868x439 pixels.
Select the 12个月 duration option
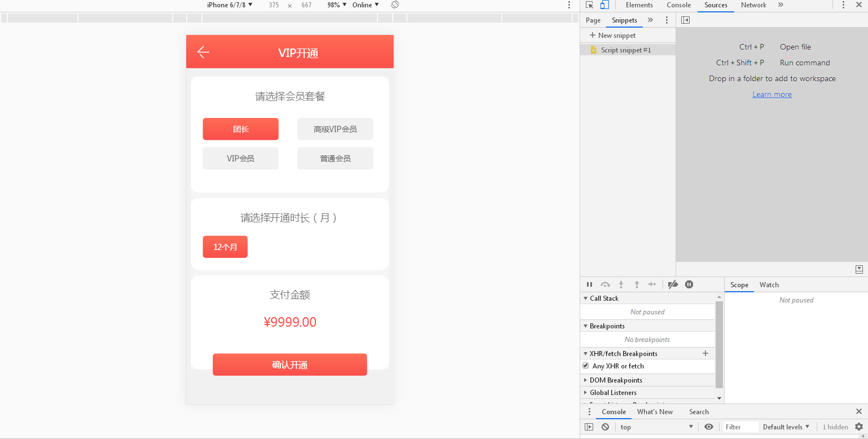tap(225, 247)
